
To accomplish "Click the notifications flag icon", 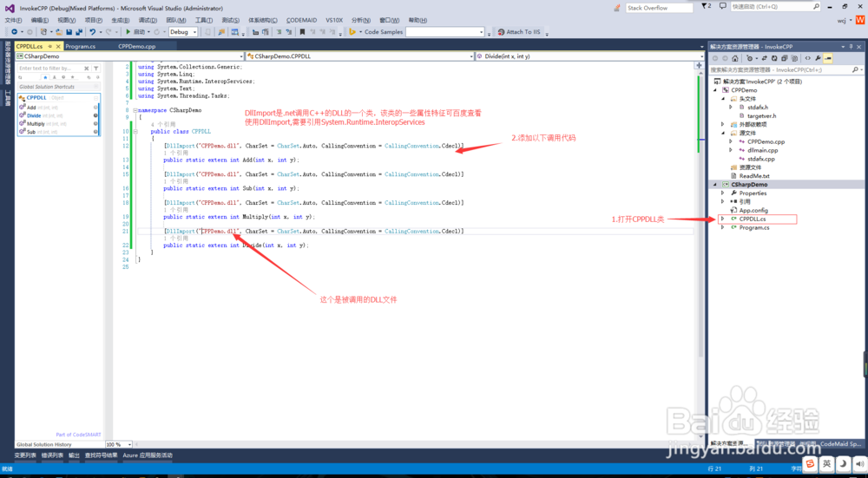I will coord(705,7).
